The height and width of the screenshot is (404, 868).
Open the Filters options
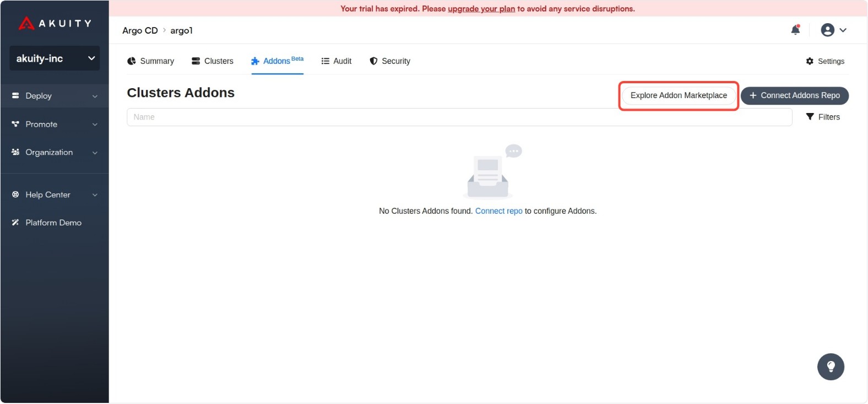click(x=823, y=117)
